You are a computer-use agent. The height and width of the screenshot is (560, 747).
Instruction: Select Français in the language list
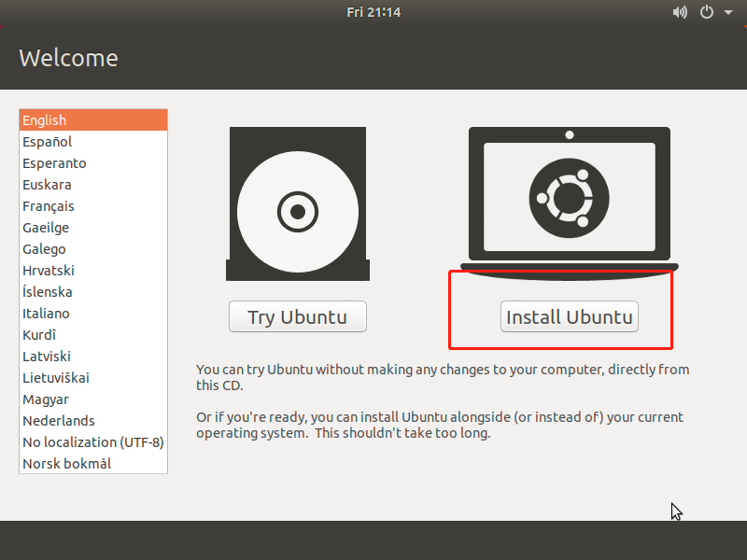(x=93, y=206)
